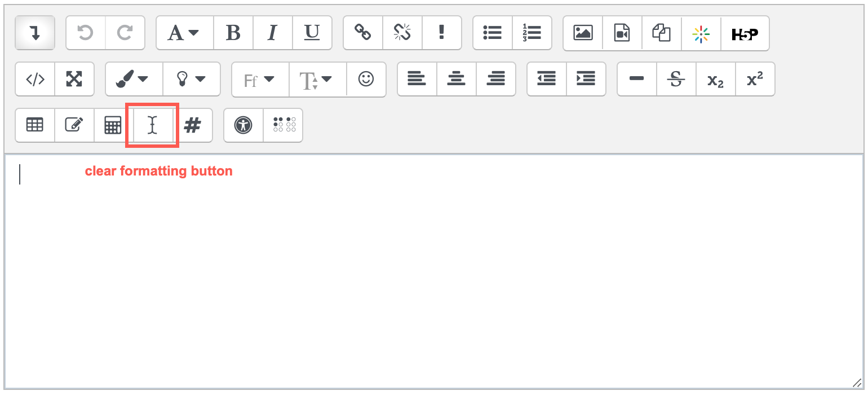Insert a horizontal rule line
Screen dimensions: 868x395
[637, 79]
